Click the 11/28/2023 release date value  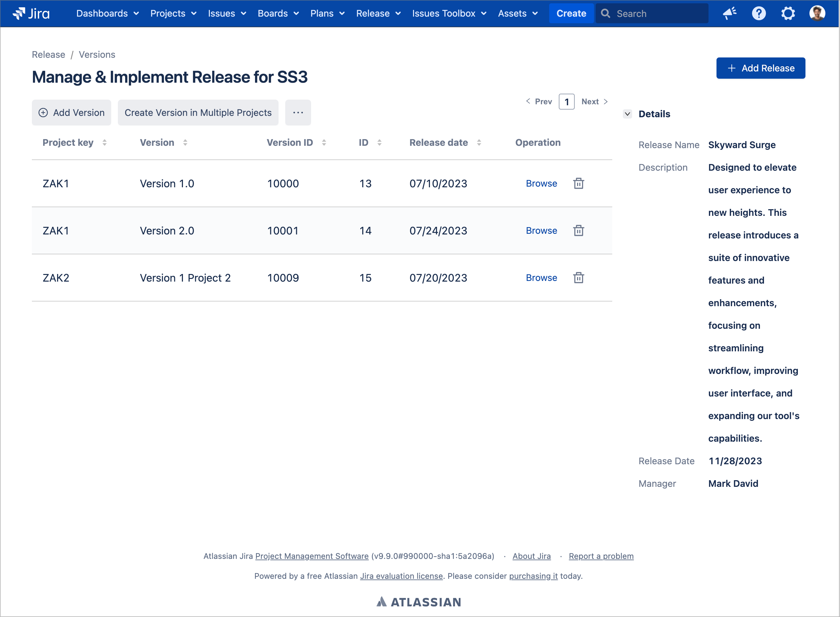pos(735,461)
